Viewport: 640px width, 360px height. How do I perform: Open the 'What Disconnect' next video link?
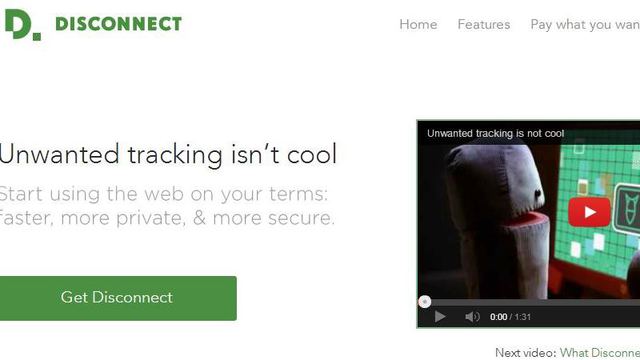600,353
